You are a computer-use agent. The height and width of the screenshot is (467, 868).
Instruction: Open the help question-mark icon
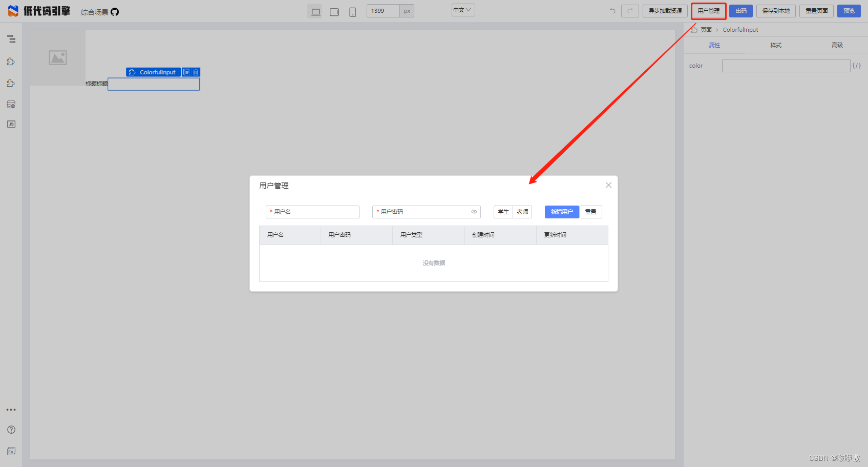pos(11,430)
